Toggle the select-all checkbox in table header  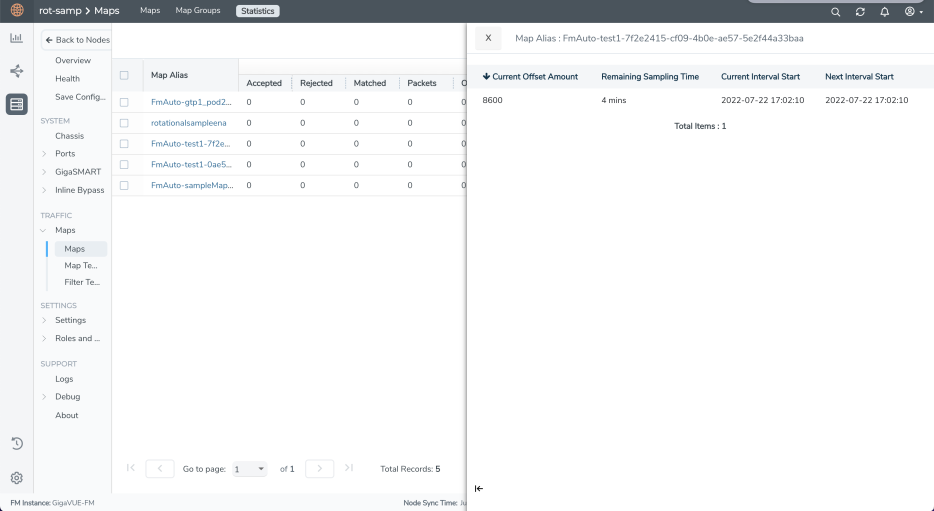pyautogui.click(x=124, y=75)
